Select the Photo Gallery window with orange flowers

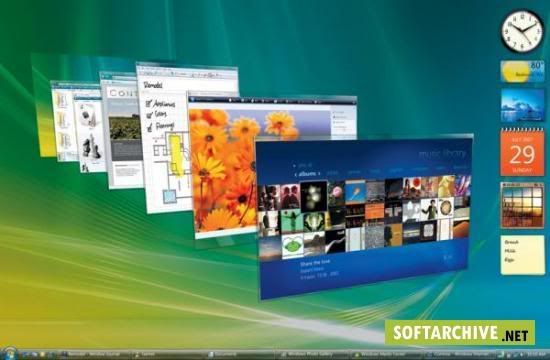(224, 168)
